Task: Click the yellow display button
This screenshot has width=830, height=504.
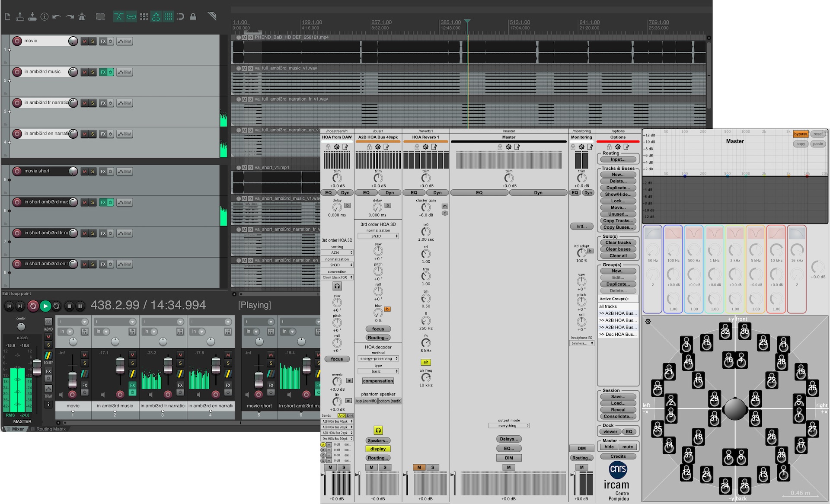Action: (378, 449)
